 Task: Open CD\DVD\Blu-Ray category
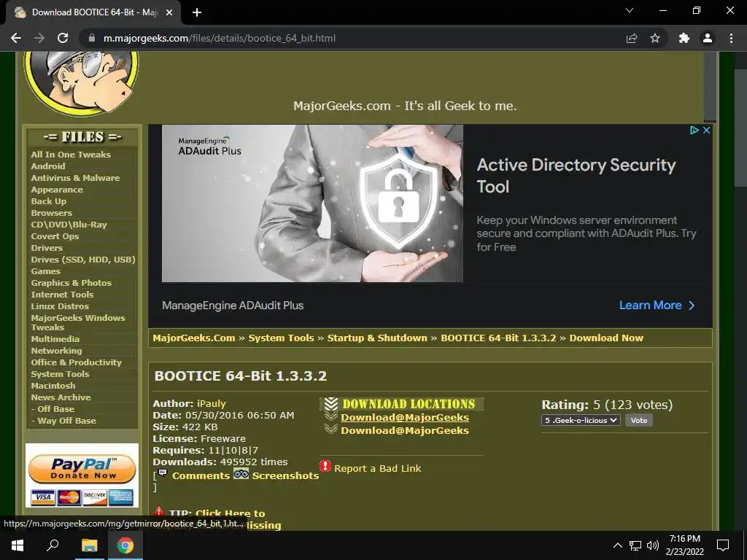click(x=69, y=225)
